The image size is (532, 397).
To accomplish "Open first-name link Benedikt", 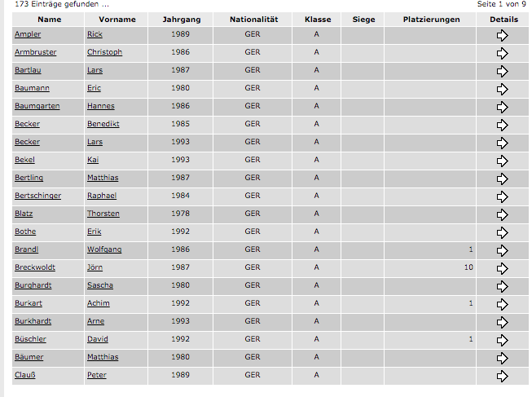I will pyautogui.click(x=103, y=124).
